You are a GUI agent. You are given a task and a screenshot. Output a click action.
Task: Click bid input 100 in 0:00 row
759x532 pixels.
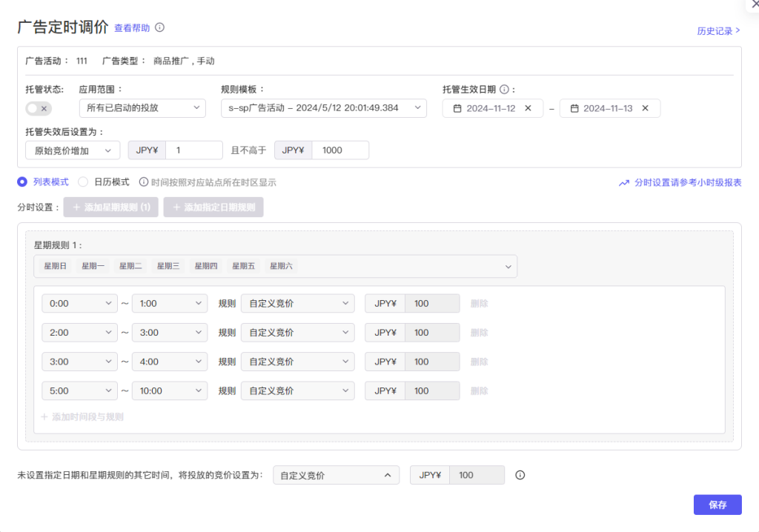pos(432,304)
